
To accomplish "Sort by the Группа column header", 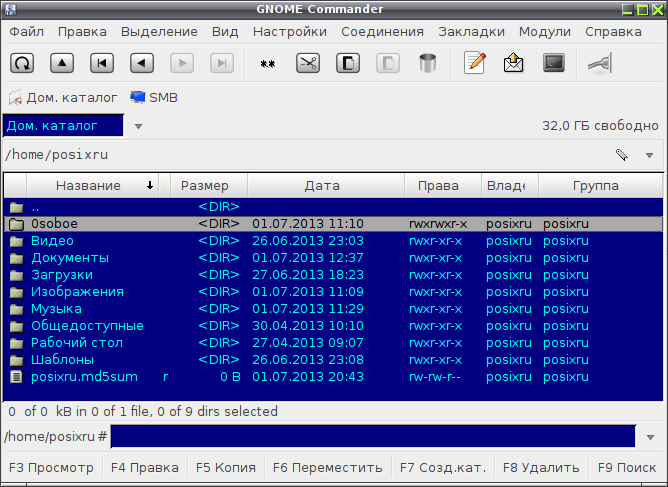I will pos(600,186).
